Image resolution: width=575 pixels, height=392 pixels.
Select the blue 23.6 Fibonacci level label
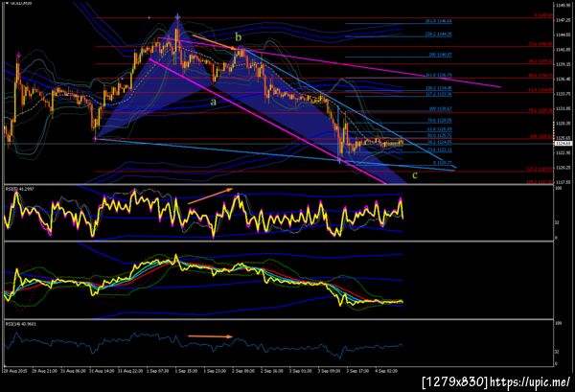point(439,150)
